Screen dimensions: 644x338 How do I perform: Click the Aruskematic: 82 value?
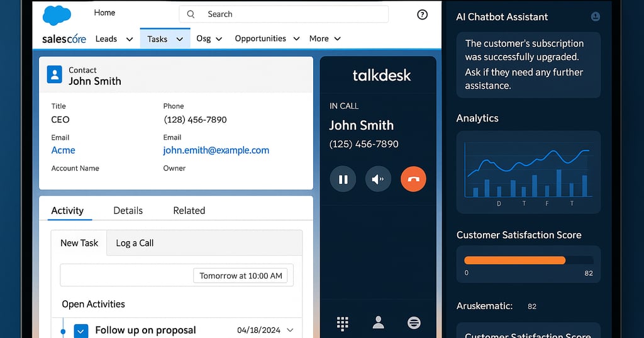[532, 307]
